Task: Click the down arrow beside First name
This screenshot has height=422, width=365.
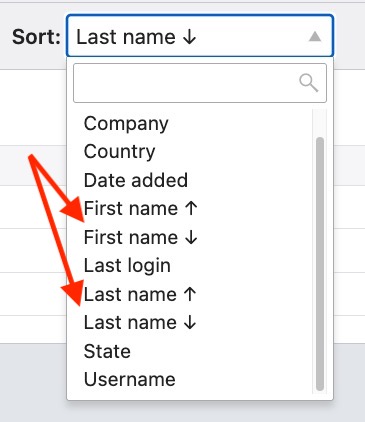Action: 191,237
